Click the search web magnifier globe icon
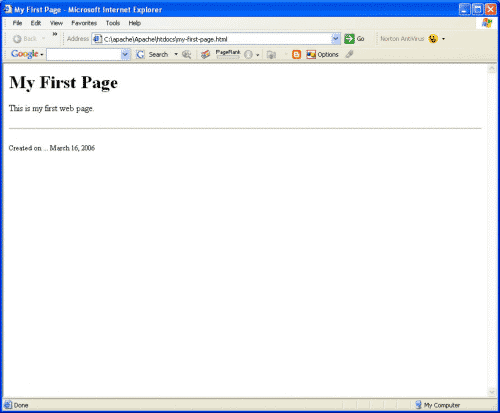 186,54
